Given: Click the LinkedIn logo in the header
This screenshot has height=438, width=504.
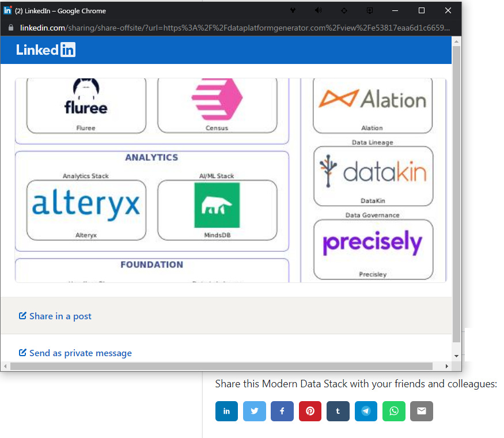Looking at the screenshot, I should click(46, 50).
